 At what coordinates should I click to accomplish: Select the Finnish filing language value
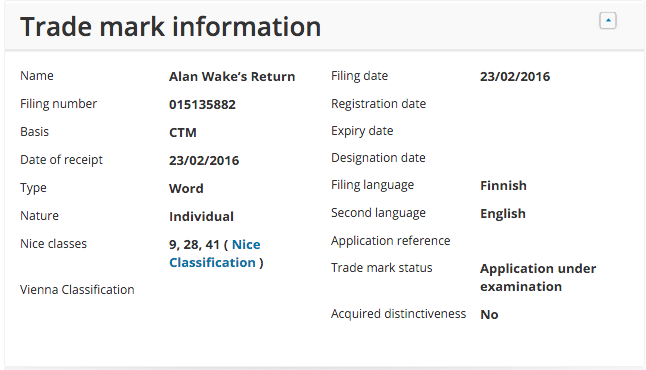pos(503,185)
